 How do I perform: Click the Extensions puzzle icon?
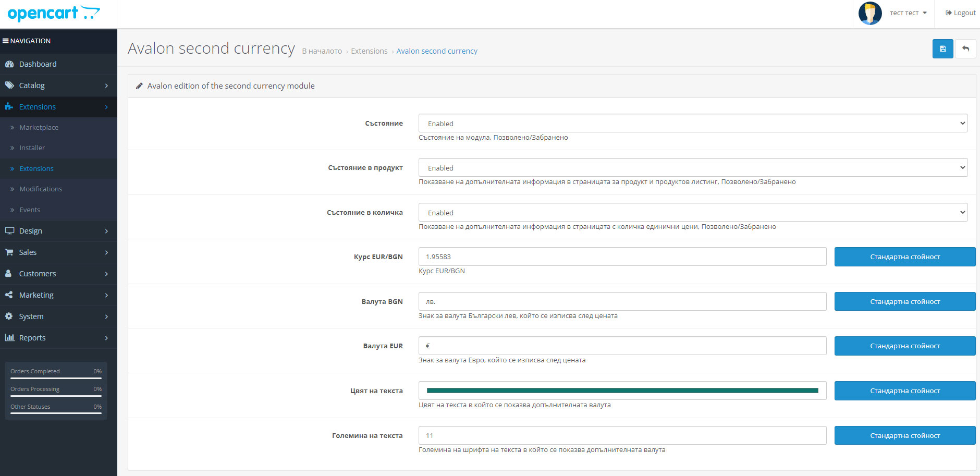tap(9, 106)
